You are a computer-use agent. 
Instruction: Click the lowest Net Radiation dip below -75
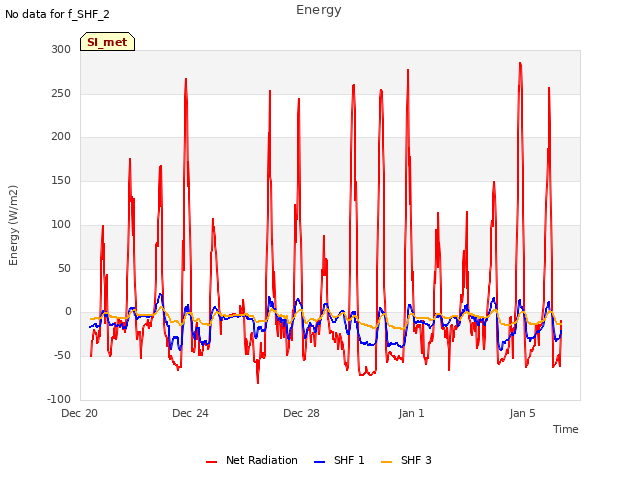click(x=258, y=383)
